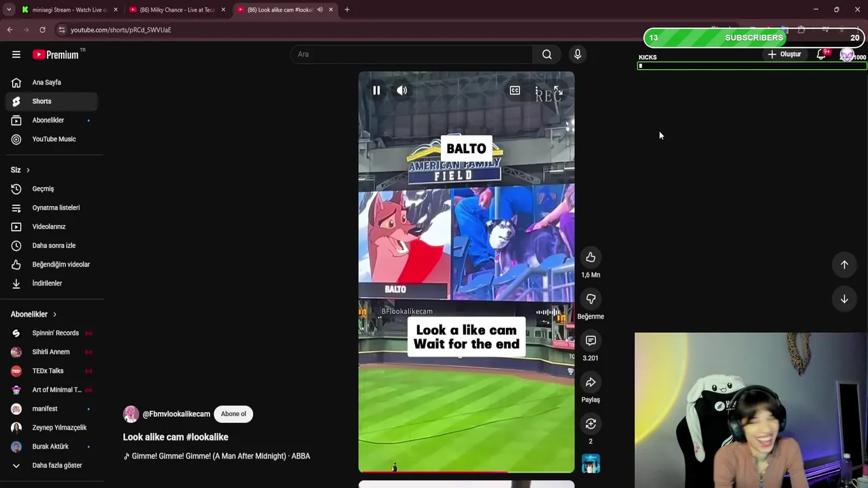Click the search magnifier button
The height and width of the screenshot is (488, 868).
pyautogui.click(x=547, y=54)
